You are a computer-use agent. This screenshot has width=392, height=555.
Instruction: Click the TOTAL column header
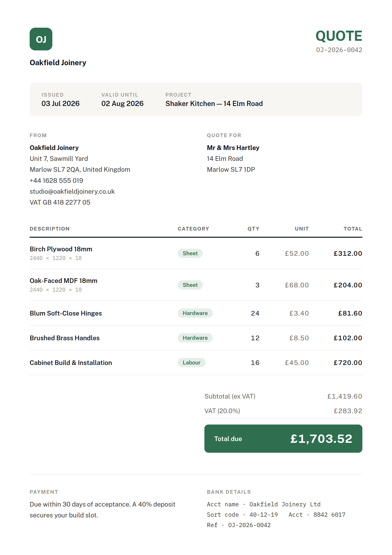click(x=353, y=229)
